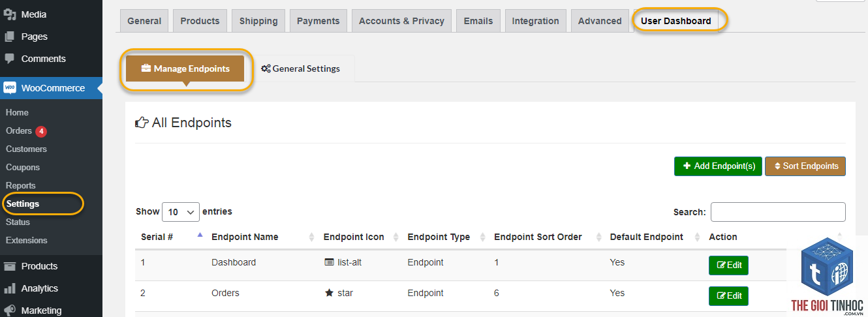Edit the Dashboard endpoint
Viewport: 868px width, 317px height.
pyautogui.click(x=728, y=265)
